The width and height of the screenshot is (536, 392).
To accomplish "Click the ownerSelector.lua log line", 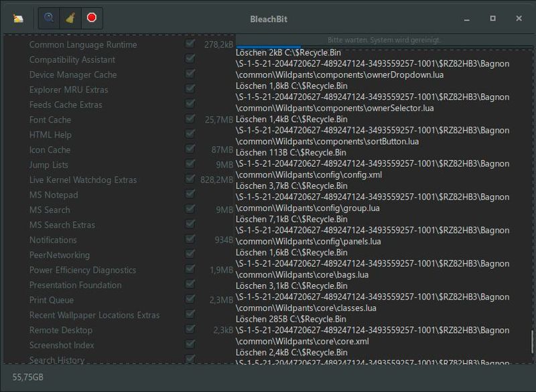I will (x=334, y=109).
